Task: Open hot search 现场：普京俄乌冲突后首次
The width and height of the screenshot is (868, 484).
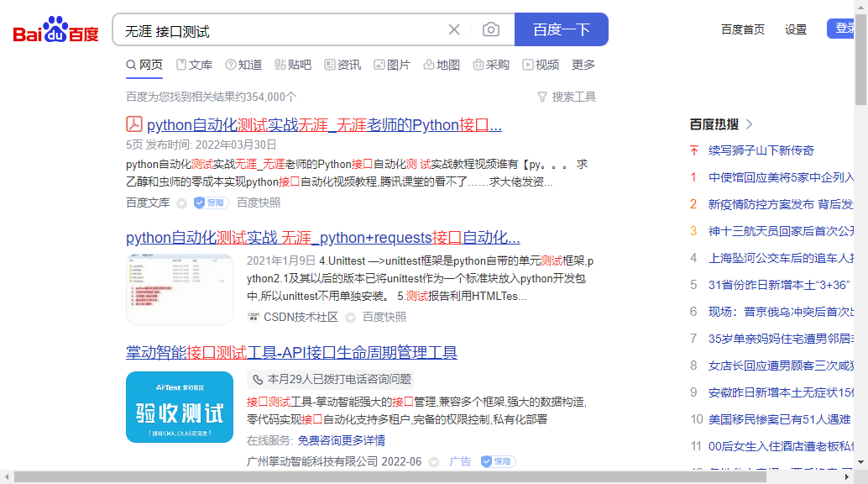Action: click(781, 312)
